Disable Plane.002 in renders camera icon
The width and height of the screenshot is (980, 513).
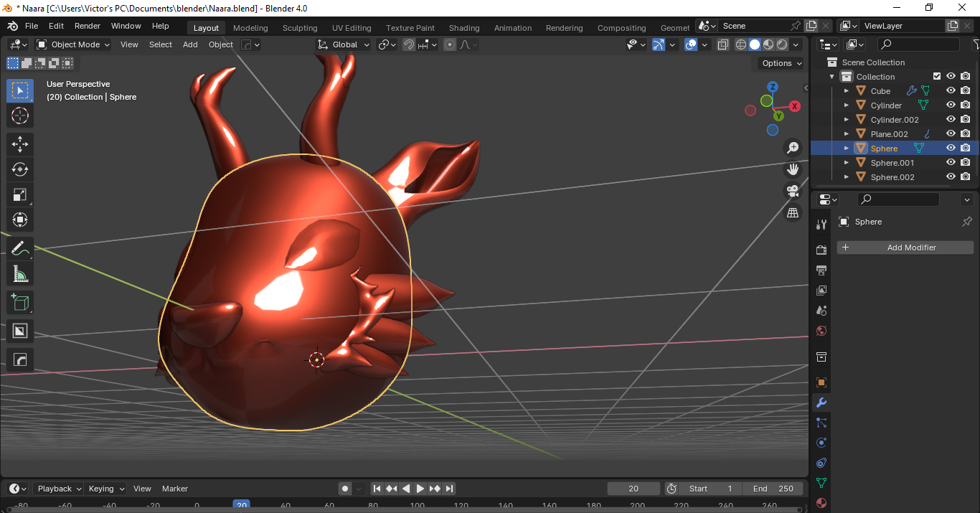point(966,133)
